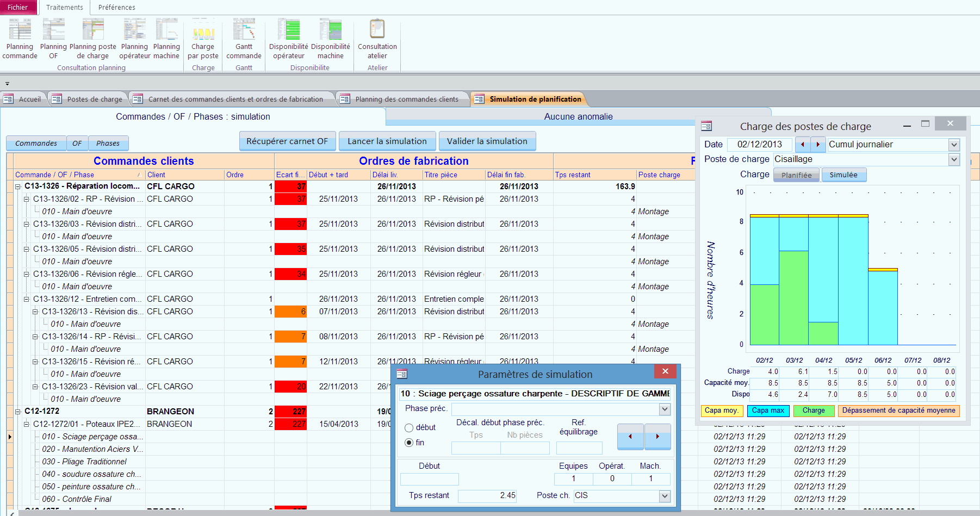Open Disponibilité opérateur
Image resolution: width=980 pixels, height=516 pixels.
coord(288,38)
